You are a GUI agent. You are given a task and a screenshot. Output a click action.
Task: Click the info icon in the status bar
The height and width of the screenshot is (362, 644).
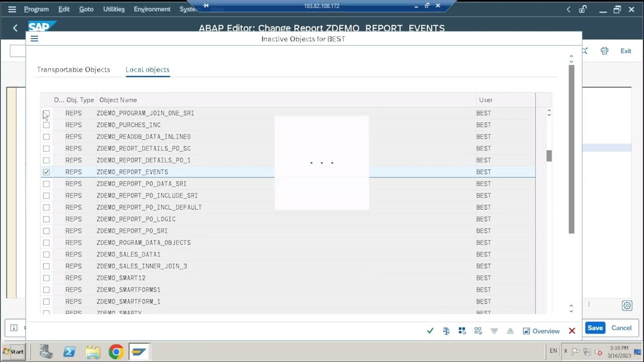click(14, 328)
